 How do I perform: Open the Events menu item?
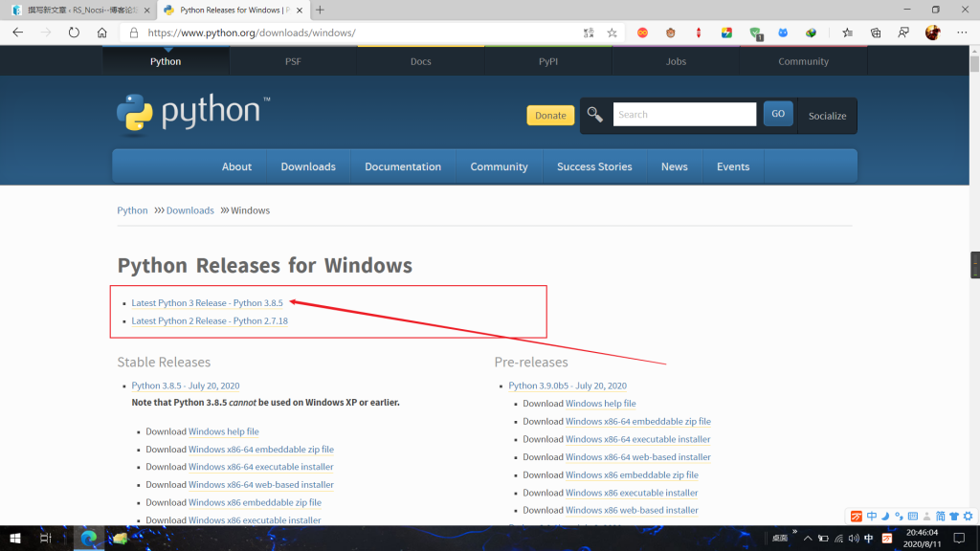tap(733, 166)
